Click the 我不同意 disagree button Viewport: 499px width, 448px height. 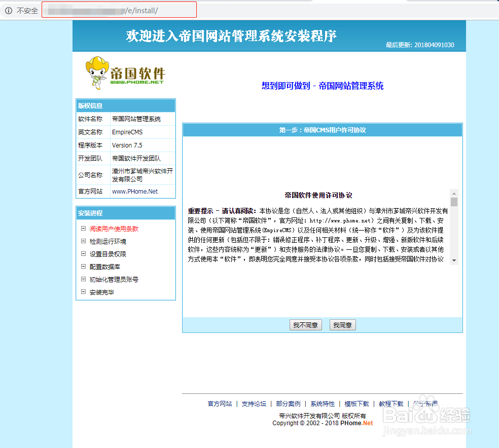(x=305, y=325)
